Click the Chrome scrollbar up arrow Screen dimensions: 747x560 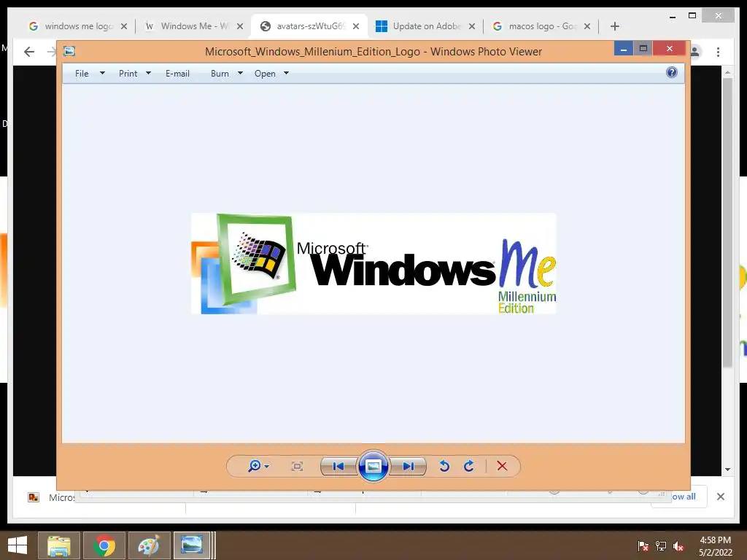[727, 72]
